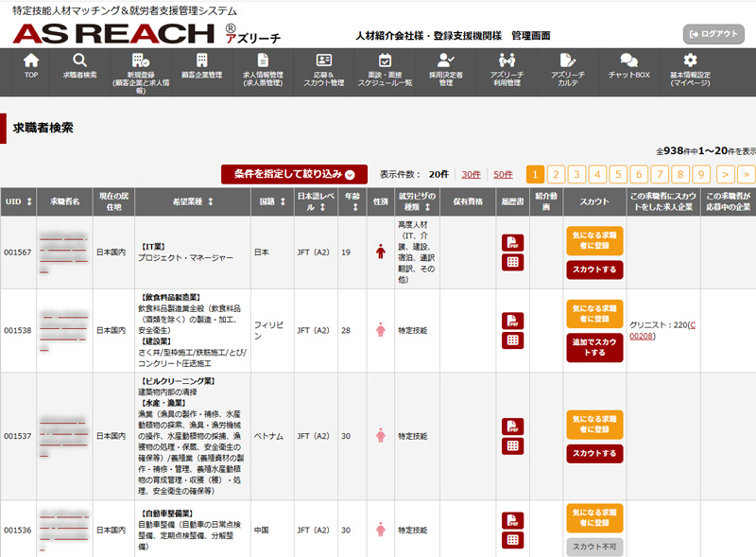Open table resume icon for UID 001567
This screenshot has width=756, height=557.
512,262
